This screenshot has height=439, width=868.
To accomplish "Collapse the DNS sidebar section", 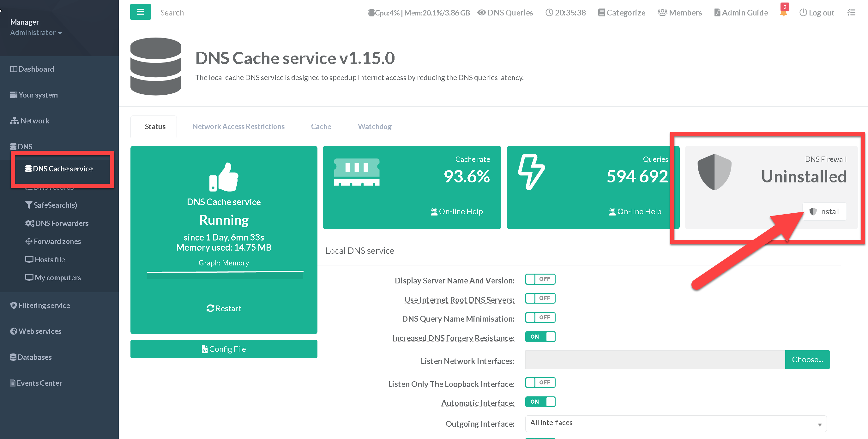I will pos(21,146).
